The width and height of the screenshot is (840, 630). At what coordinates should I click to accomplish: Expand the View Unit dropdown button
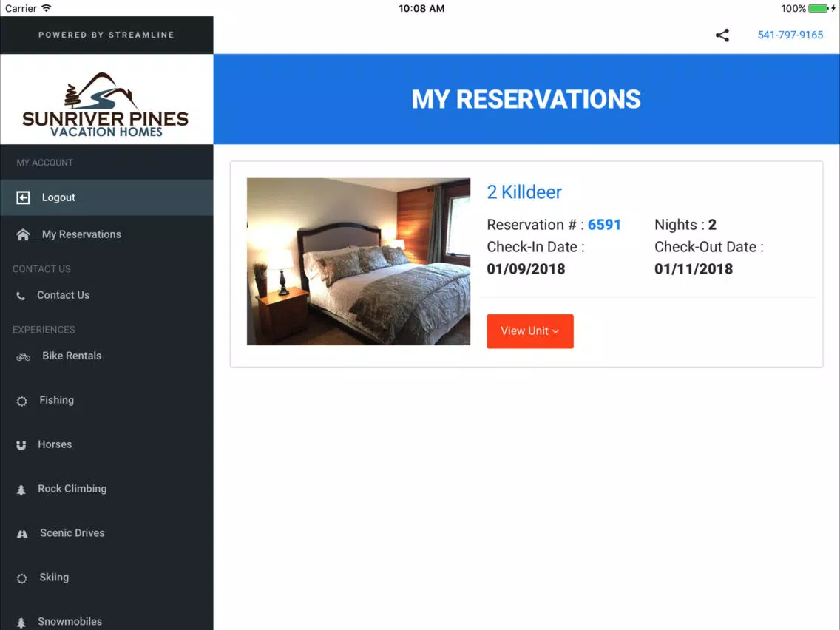(x=530, y=331)
